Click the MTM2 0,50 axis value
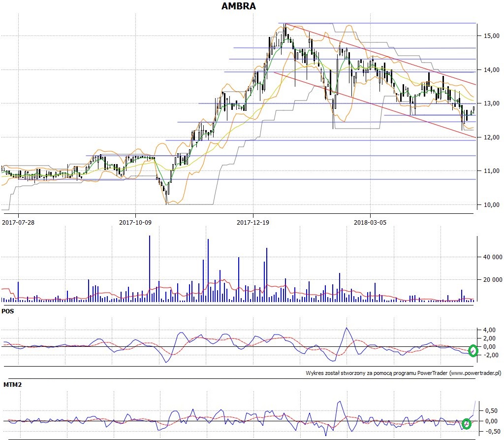The width and height of the screenshot is (504, 440). pyautogui.click(x=492, y=411)
